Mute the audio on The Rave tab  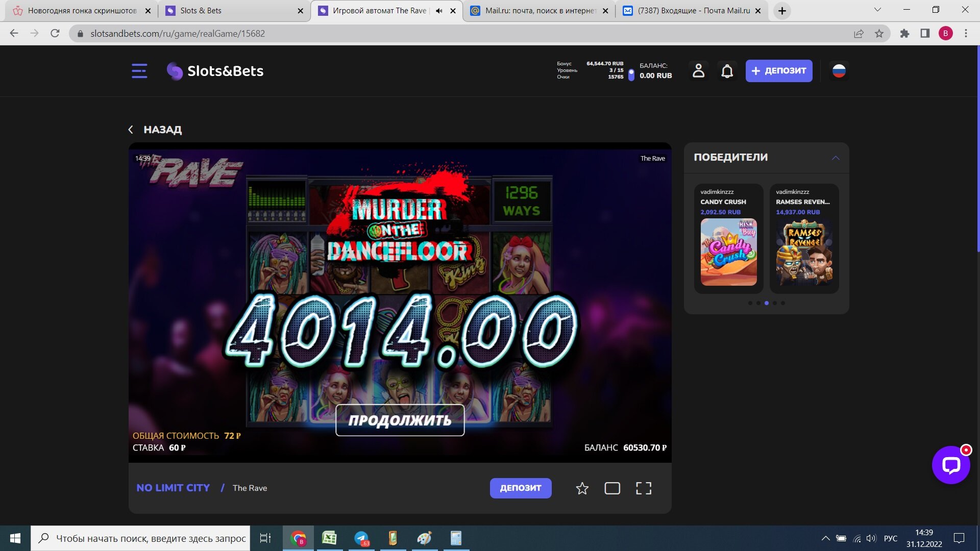(x=439, y=11)
